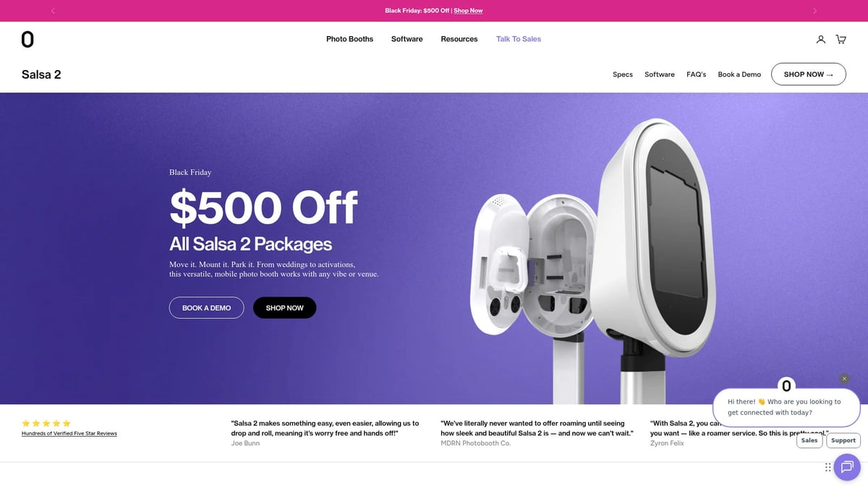Go to previous announcement with left arrow
Viewport: 868px width, 488px height.
point(53,11)
